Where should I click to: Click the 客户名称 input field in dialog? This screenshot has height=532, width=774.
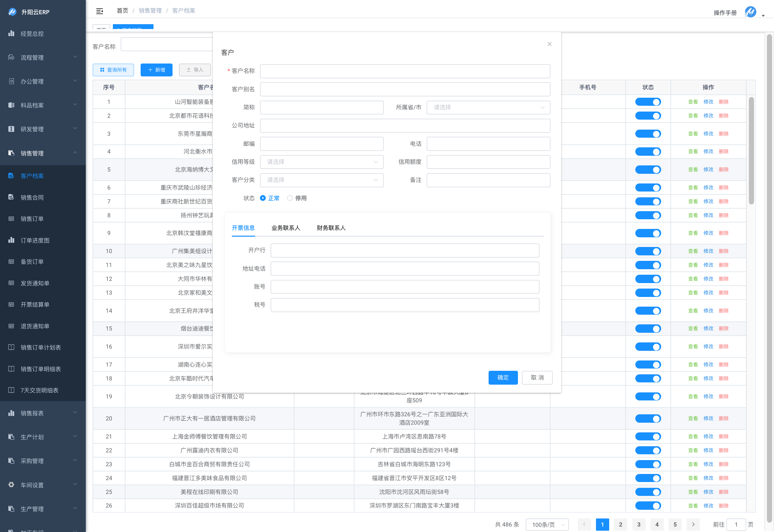click(x=405, y=71)
